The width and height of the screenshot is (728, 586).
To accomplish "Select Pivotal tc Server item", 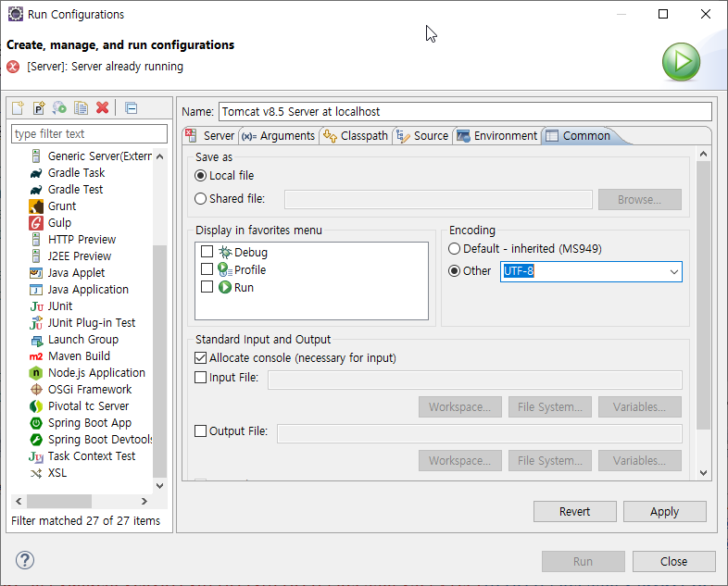I will [x=88, y=406].
